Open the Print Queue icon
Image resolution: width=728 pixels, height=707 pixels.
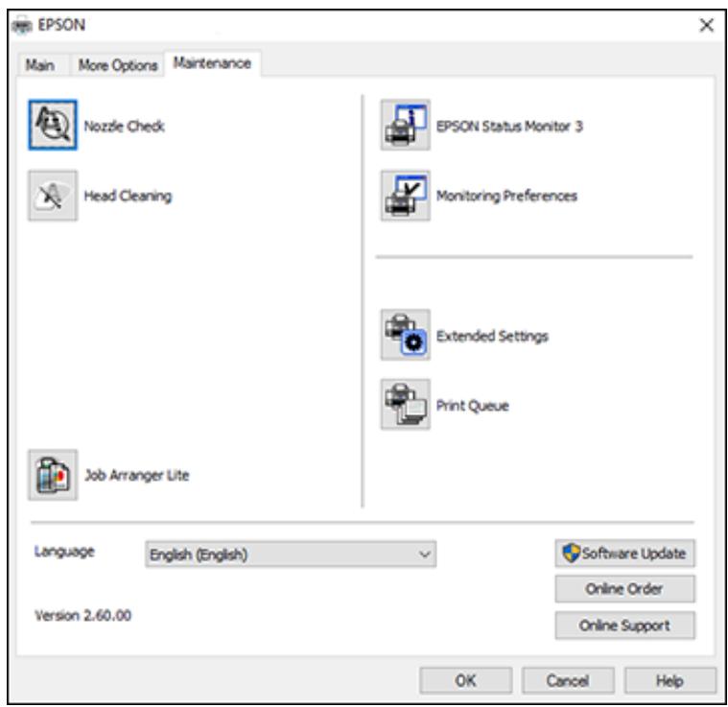coord(406,404)
